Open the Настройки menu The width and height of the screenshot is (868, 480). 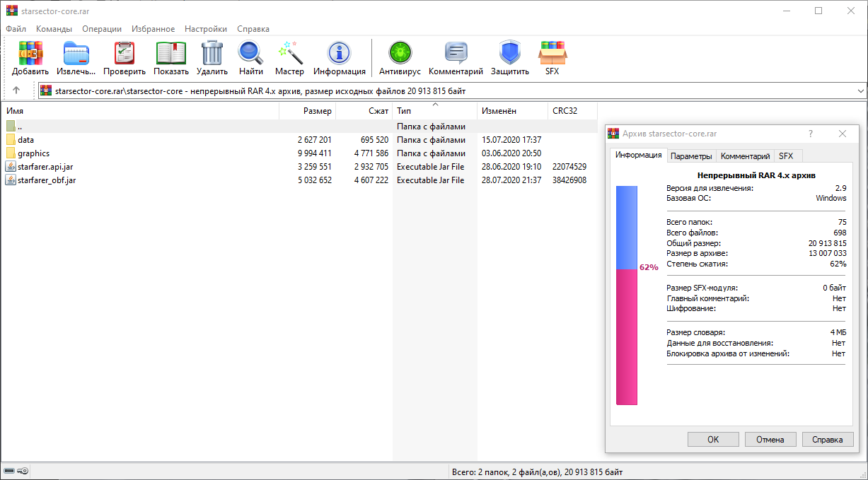(206, 29)
